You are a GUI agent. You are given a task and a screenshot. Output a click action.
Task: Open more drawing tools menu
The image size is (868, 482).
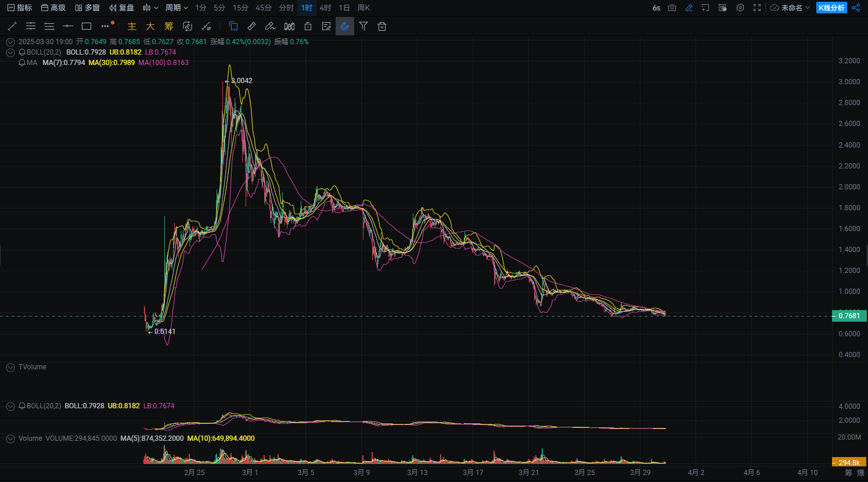click(x=106, y=26)
